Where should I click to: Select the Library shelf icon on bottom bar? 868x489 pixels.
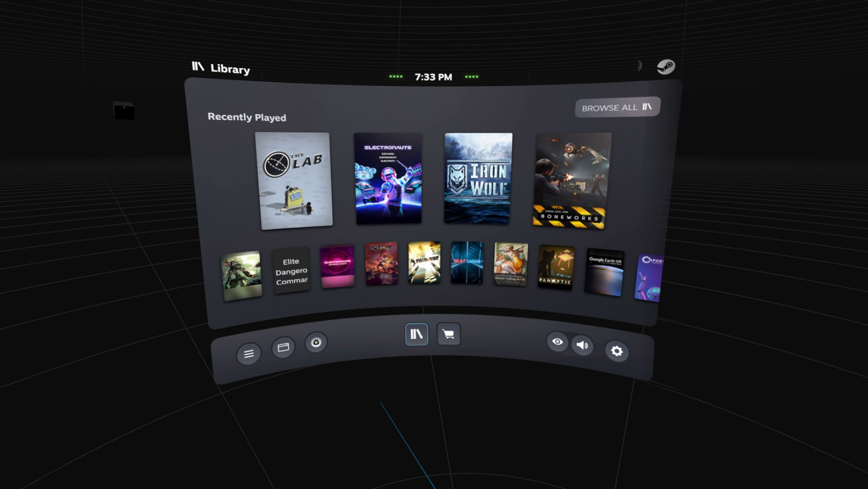tap(416, 334)
